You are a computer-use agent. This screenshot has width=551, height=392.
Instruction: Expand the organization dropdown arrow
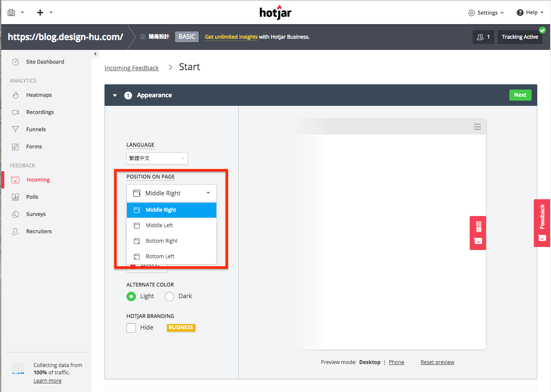[22, 12]
